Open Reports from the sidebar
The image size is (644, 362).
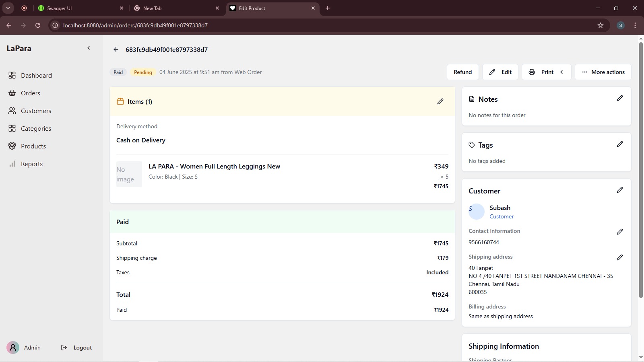pyautogui.click(x=31, y=164)
